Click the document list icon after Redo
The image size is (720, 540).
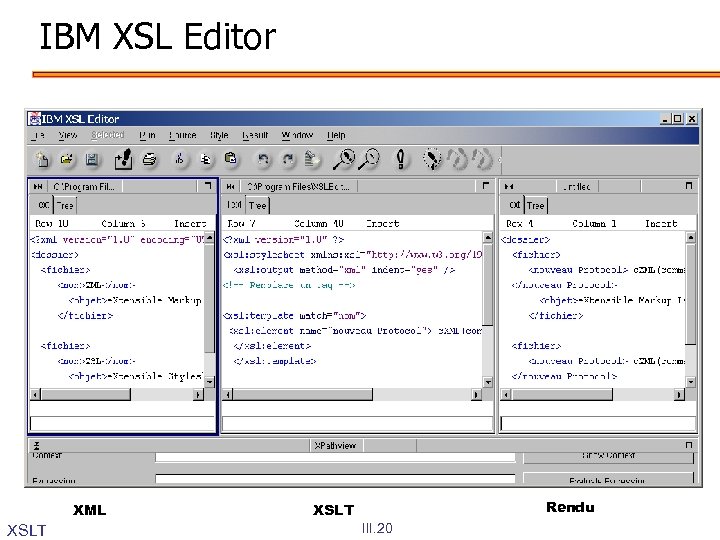(312, 159)
